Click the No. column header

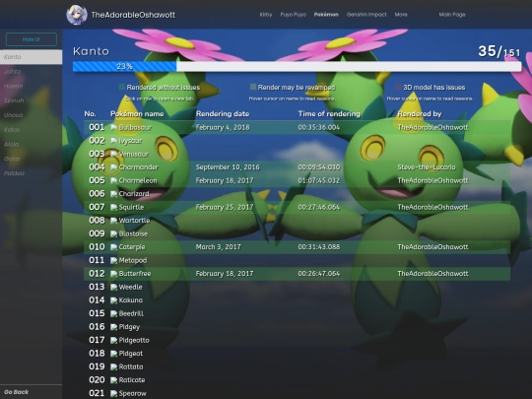[90, 114]
